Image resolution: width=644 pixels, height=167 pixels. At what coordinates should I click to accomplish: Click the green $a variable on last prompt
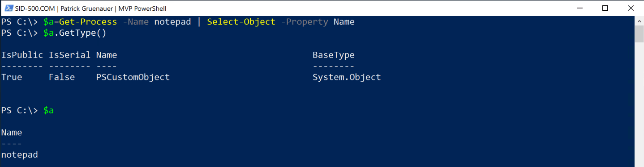(x=48, y=110)
